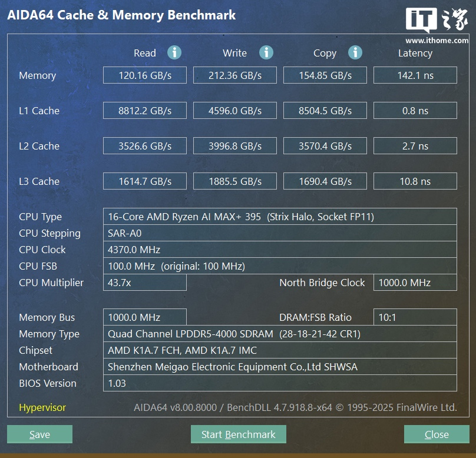
Task: Click the Save button
Action: pyautogui.click(x=40, y=434)
